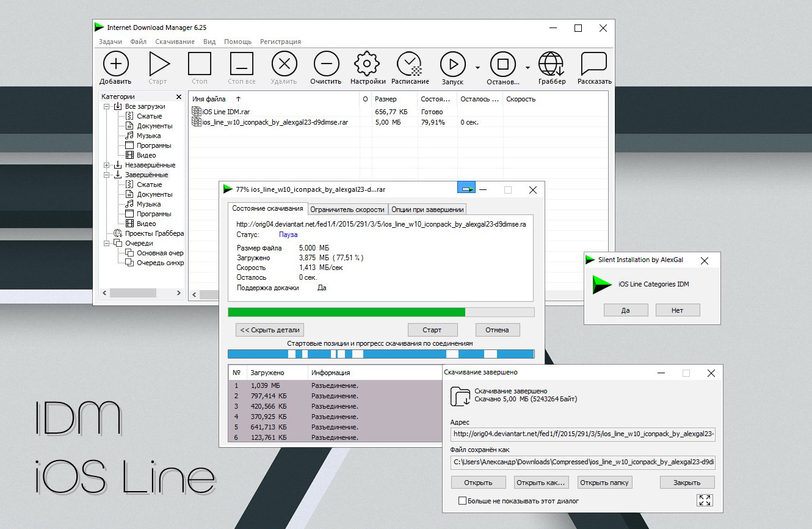Screen dimensions: 812x529
Task: Click the Открыть папку button
Action: point(604,482)
